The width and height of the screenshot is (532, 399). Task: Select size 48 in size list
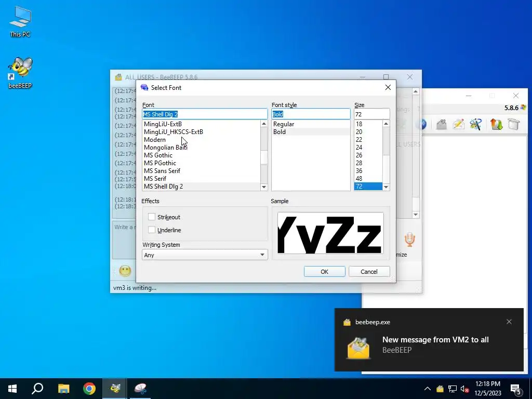(x=368, y=179)
